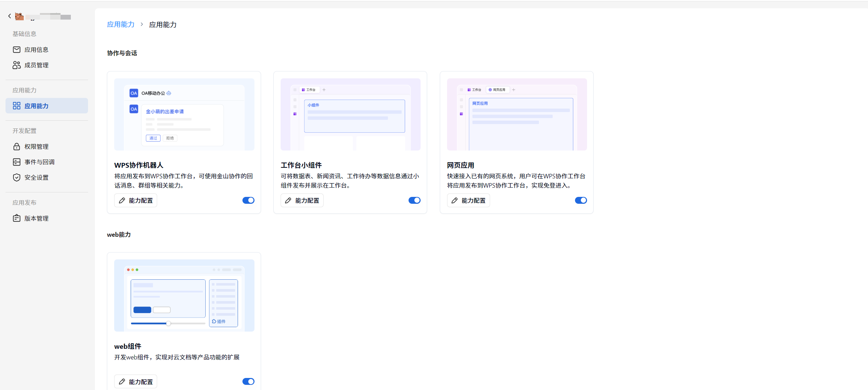
Task: Click the app avatar at top left
Action: coord(19,16)
